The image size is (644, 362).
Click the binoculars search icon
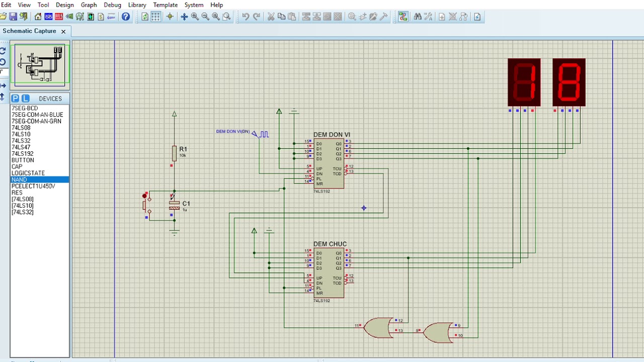click(418, 17)
